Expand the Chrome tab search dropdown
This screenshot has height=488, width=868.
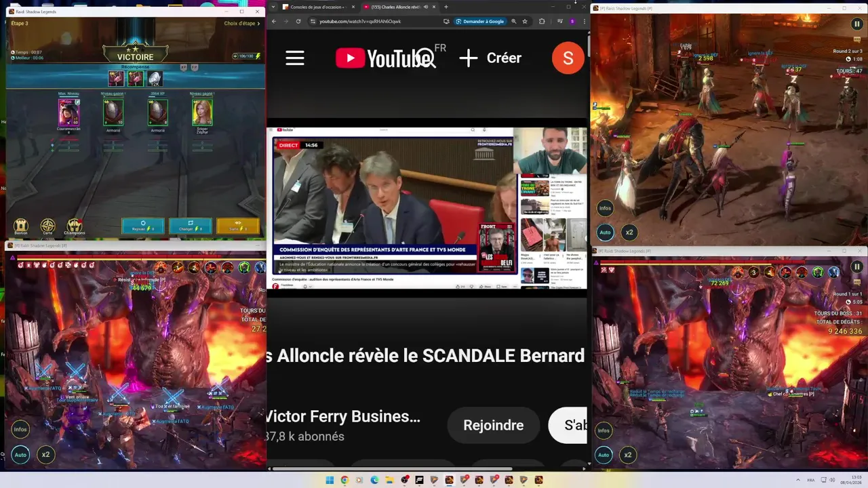273,7
